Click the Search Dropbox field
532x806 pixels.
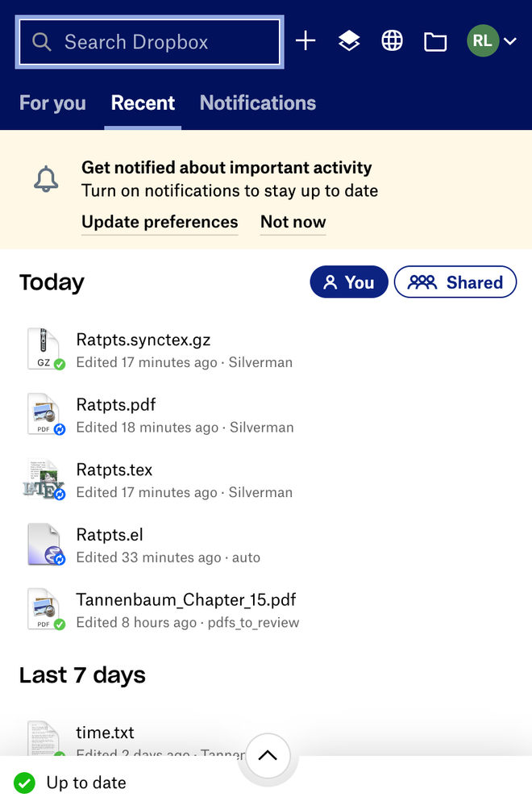point(149,42)
